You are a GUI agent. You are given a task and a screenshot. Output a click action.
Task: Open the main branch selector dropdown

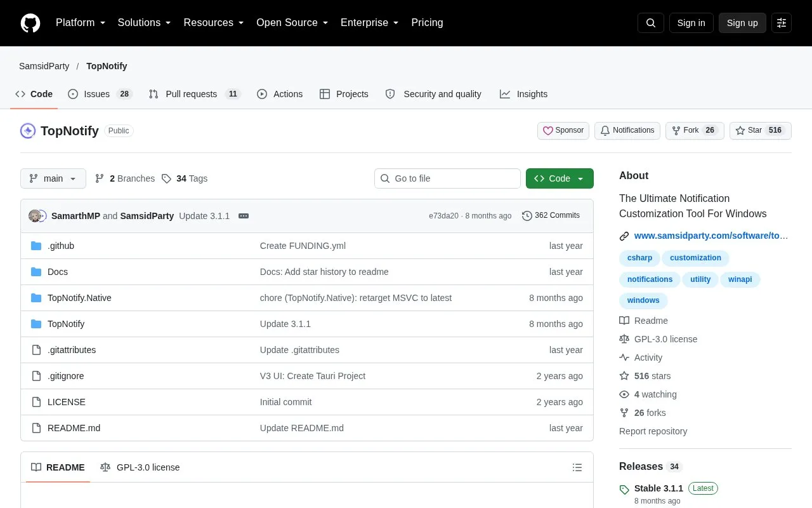coord(53,178)
